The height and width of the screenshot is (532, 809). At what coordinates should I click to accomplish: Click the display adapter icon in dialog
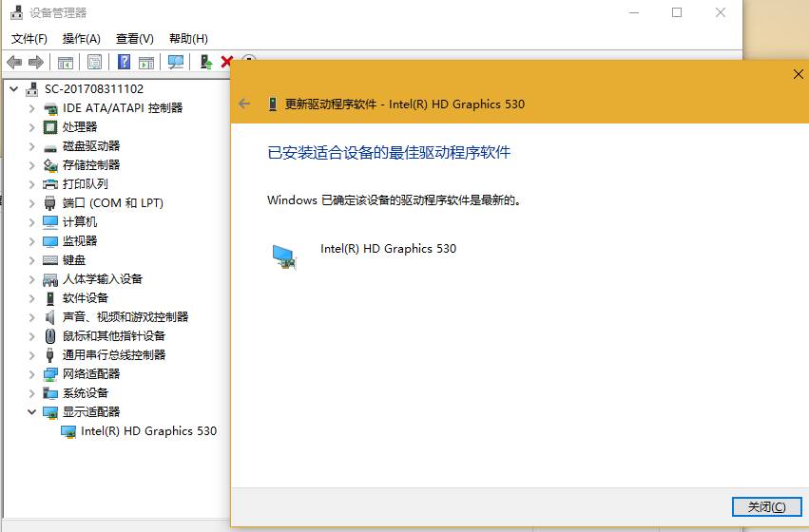tap(284, 257)
